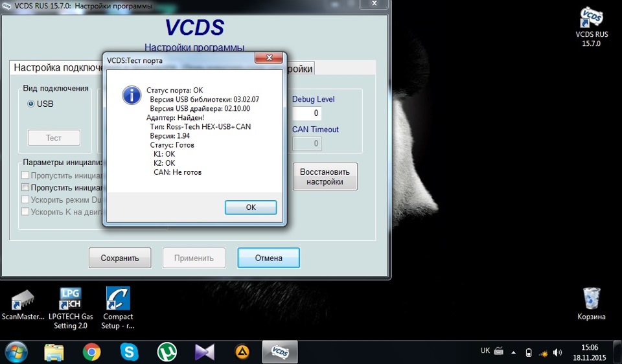622x364 pixels.
Task: Click the CAN Timeout input field
Action: (x=307, y=144)
